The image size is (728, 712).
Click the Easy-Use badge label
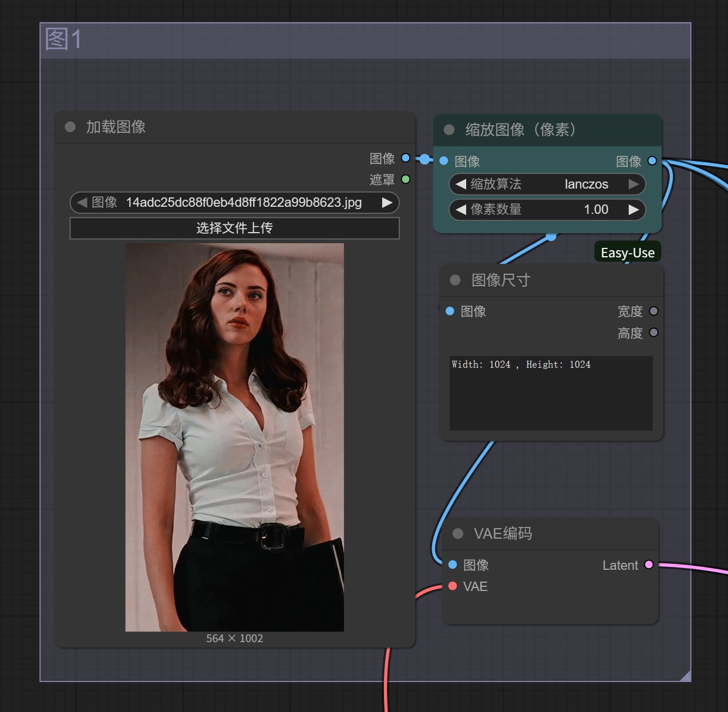[628, 253]
